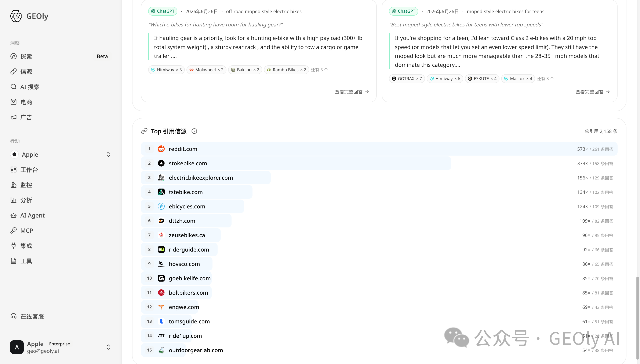Click the Rambo Bikes × 2 chip
Viewport: 640px width, 364px height.
pyautogui.click(x=287, y=70)
